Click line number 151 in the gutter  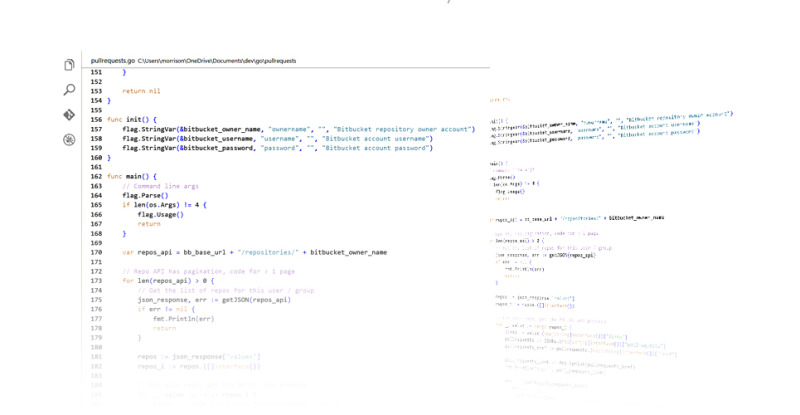96,72
